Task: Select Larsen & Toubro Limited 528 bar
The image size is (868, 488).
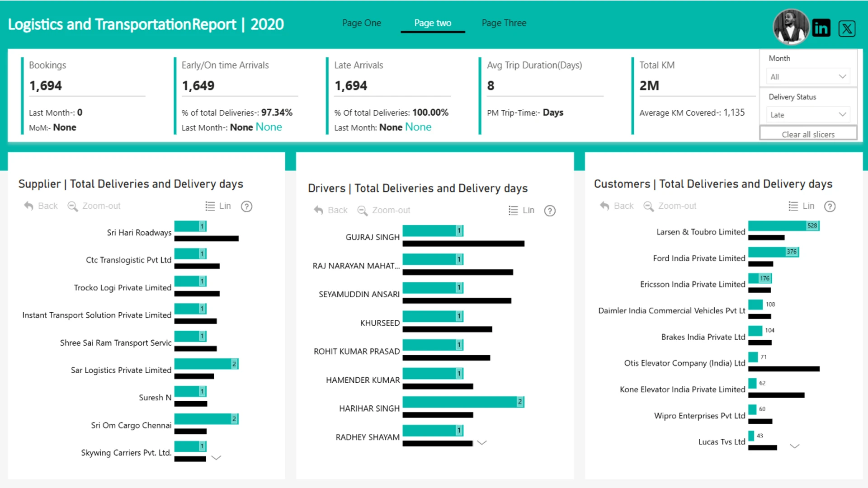Action: coord(784,225)
